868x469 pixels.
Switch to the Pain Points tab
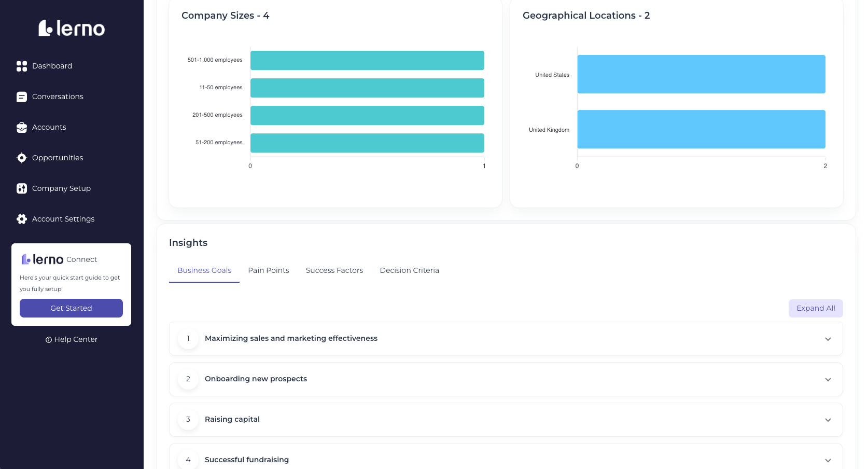pyautogui.click(x=269, y=270)
